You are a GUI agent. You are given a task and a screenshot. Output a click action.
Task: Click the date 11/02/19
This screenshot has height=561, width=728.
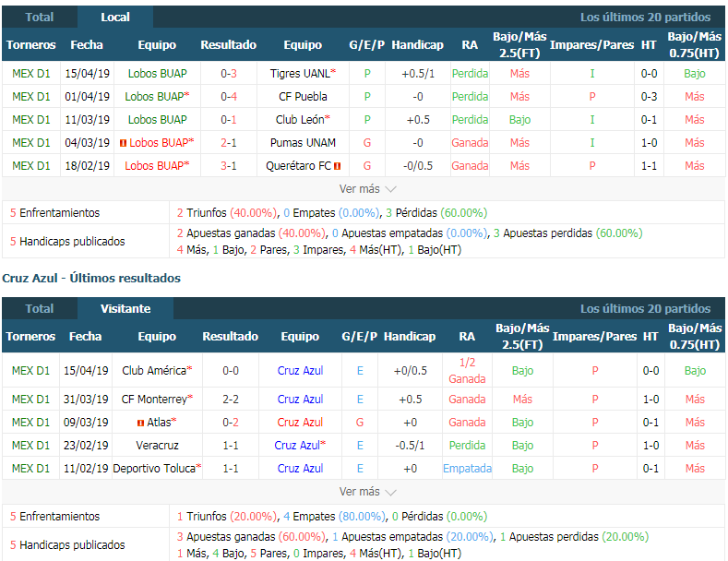click(x=86, y=469)
